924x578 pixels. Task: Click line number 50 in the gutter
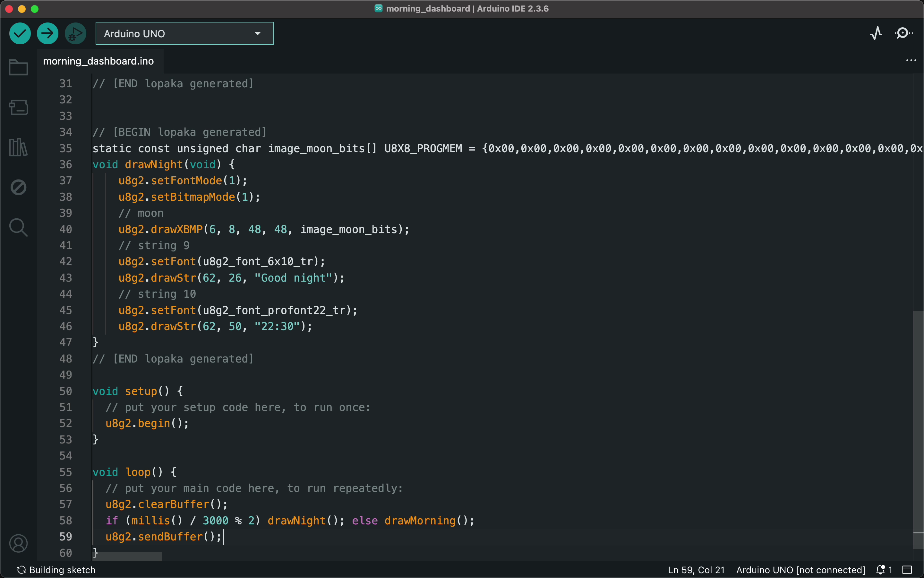coord(66,391)
